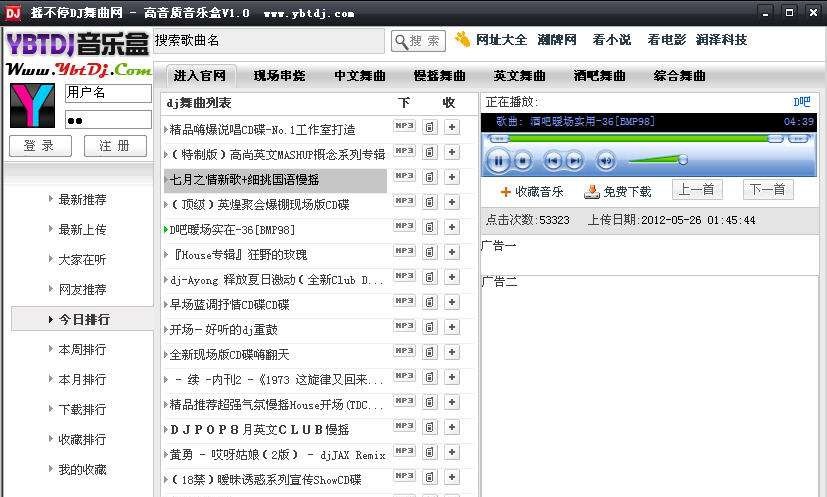Switch to the 综合舞曲 tab
The height and width of the screenshot is (497, 827).
680,76
